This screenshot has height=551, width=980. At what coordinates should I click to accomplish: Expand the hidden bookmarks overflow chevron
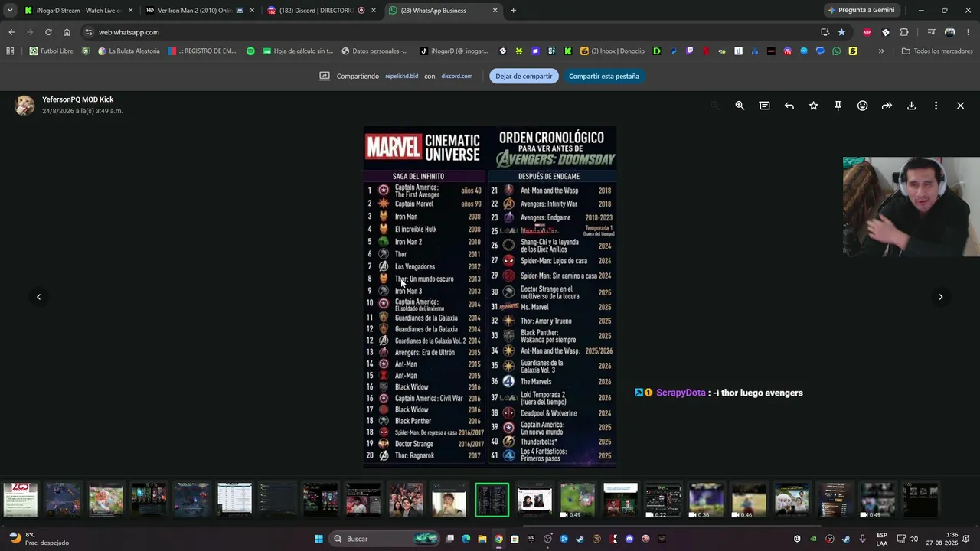[881, 51]
